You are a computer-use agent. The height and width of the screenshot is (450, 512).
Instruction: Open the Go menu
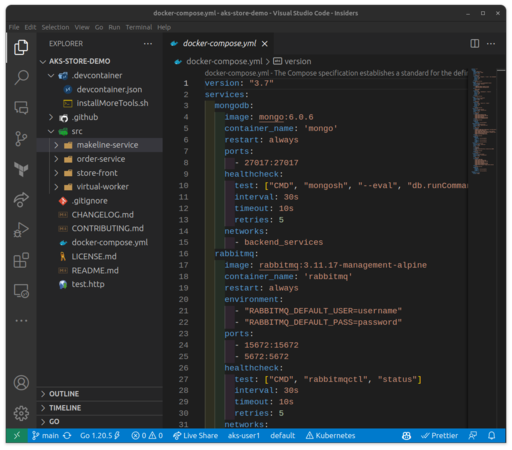point(99,27)
